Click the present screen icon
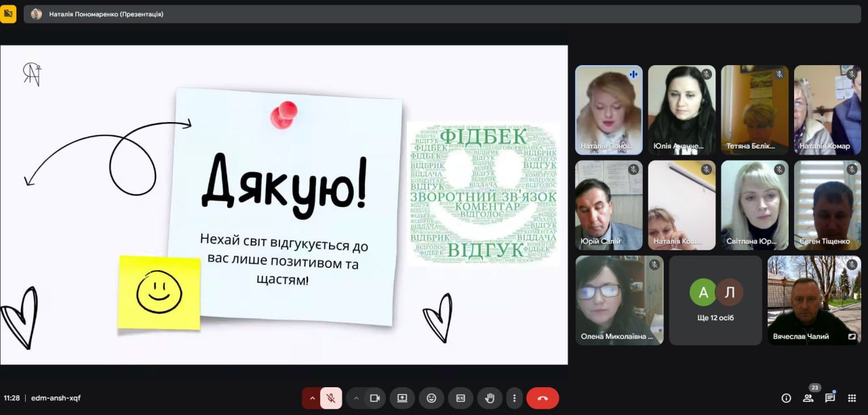Viewport: 868px width, 415px height. click(402, 398)
